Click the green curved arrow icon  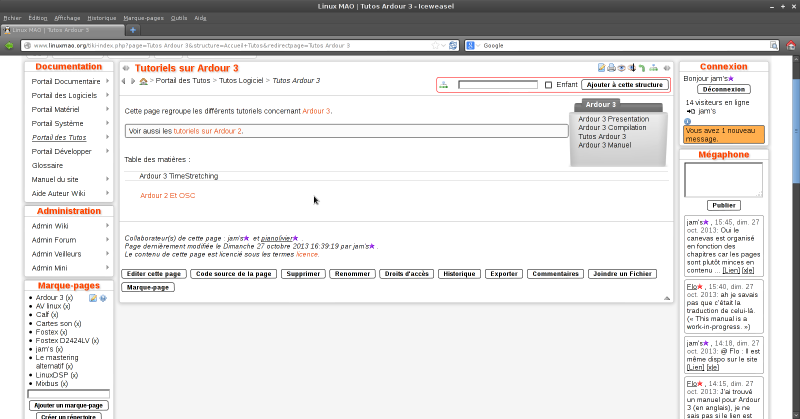point(642,68)
